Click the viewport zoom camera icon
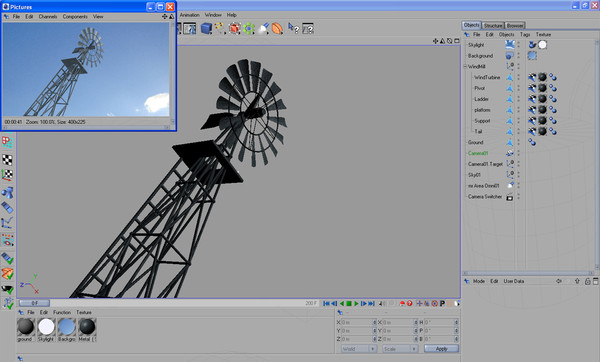The height and width of the screenshot is (362, 600). [442, 41]
